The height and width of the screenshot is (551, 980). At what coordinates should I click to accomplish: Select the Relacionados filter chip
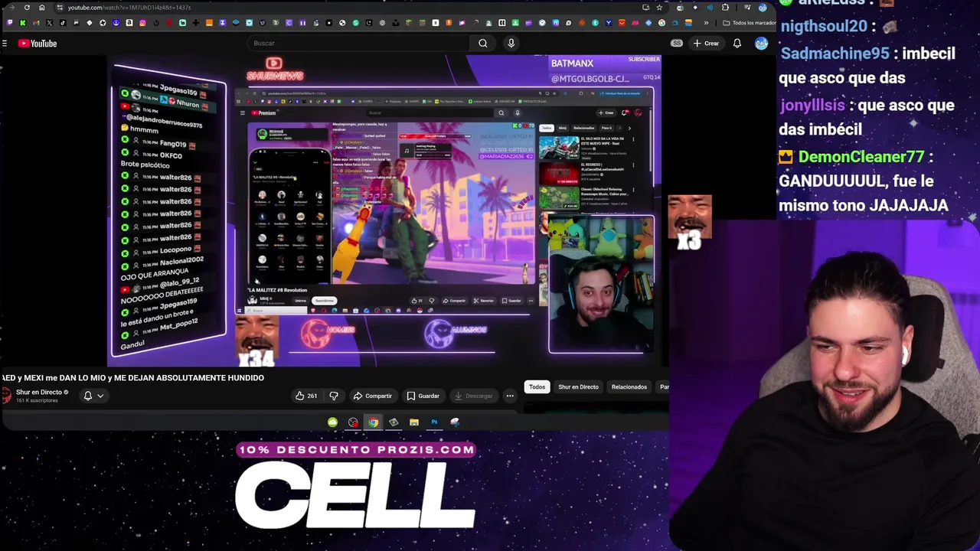(x=629, y=387)
